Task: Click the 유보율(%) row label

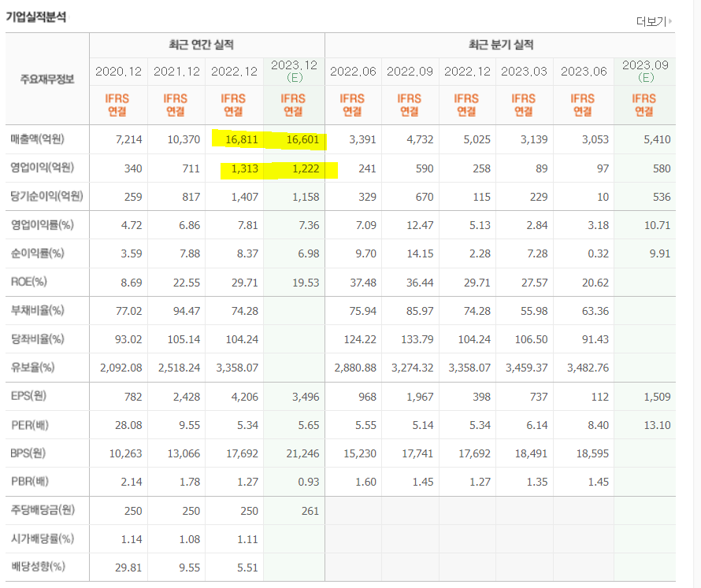Action: point(32,368)
